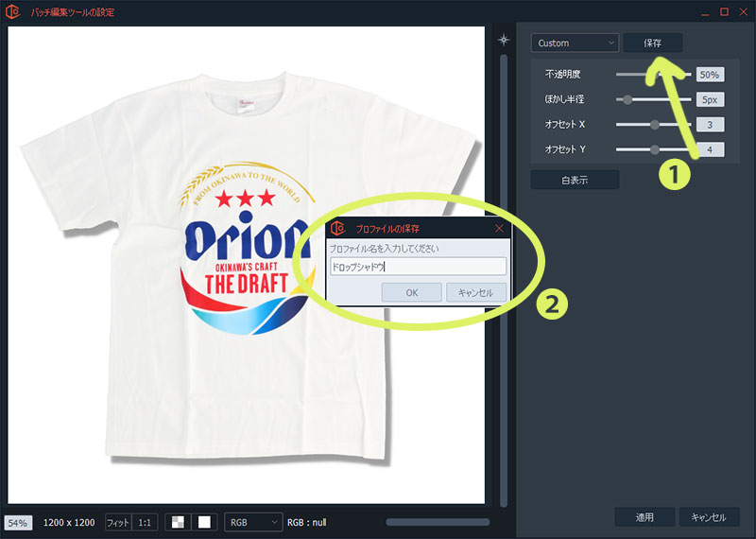Click the logo icon in the save-profile dialog
Viewport: 756px width, 539px height.
[337, 228]
